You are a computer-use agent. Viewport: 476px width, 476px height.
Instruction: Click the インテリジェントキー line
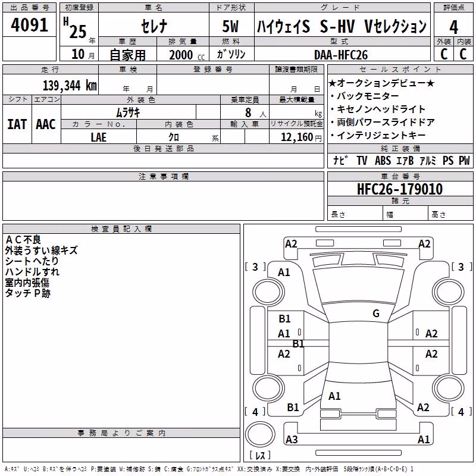pyautogui.click(x=377, y=135)
